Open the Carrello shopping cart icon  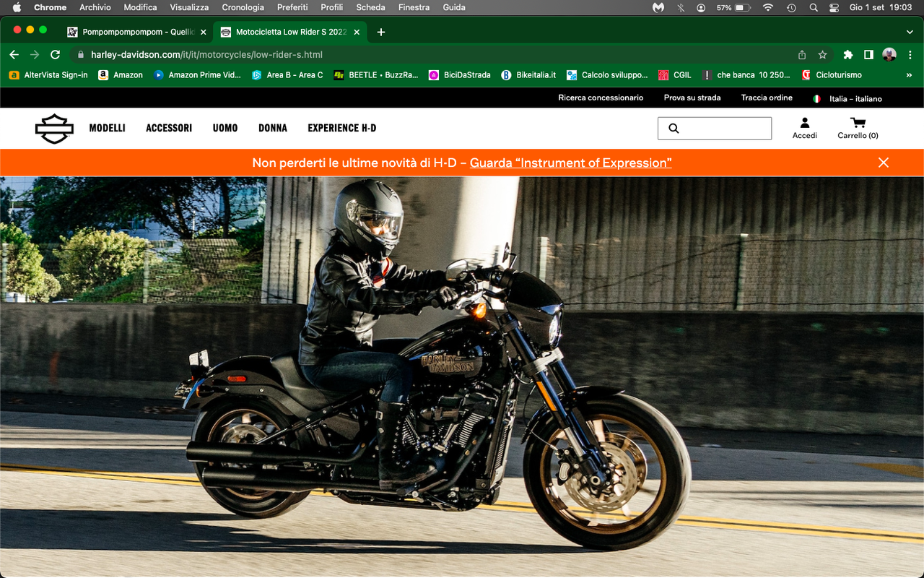[x=858, y=128]
